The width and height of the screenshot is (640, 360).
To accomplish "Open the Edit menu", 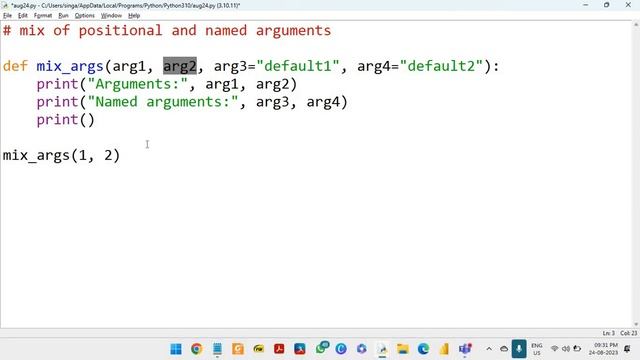I will [x=22, y=16].
